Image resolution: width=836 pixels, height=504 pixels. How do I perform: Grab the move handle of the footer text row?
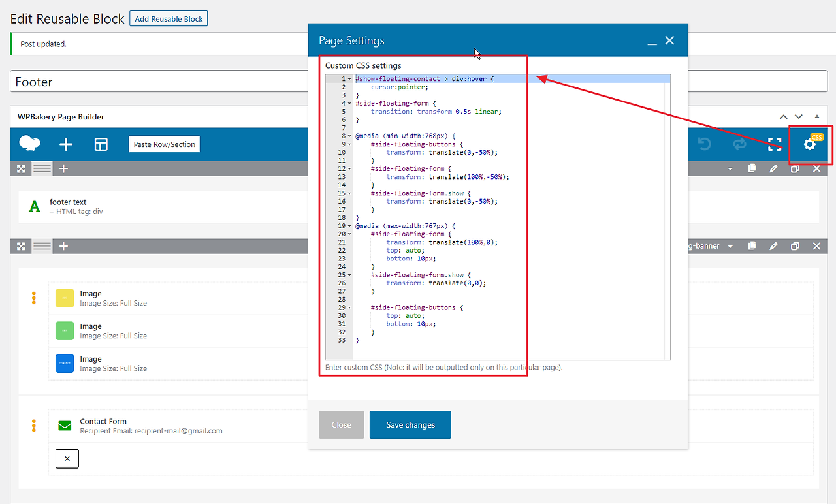[21, 168]
